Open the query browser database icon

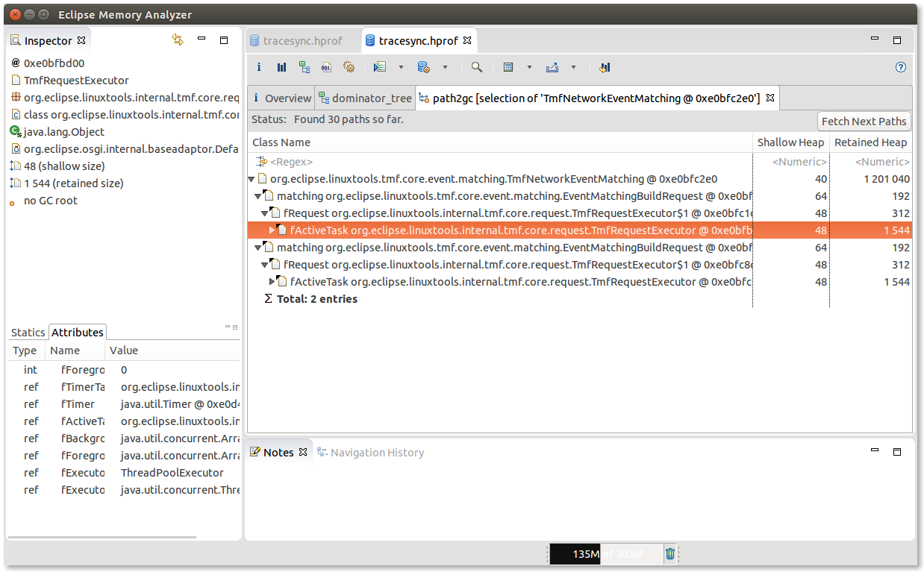tap(423, 67)
